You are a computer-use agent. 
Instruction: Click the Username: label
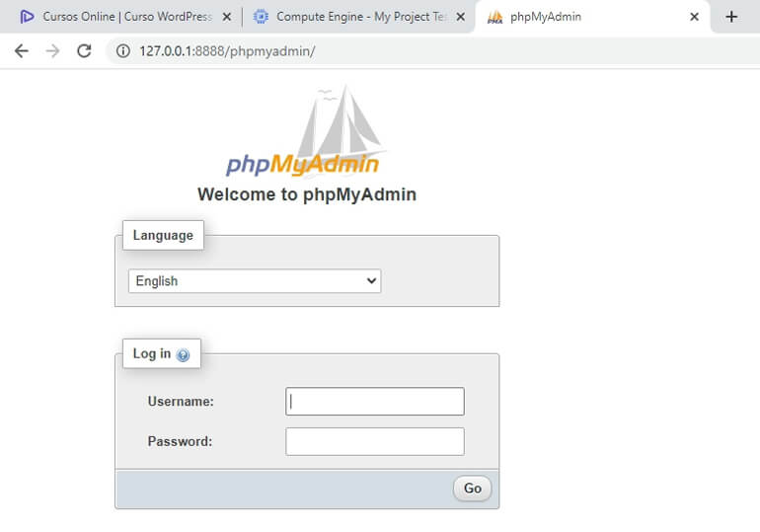point(181,401)
